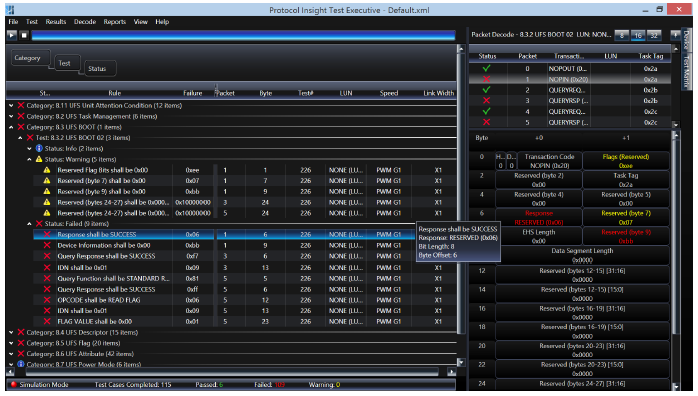This screenshot has width=698, height=396.
Task: Click red X icon on Query Function row
Action: point(47,279)
